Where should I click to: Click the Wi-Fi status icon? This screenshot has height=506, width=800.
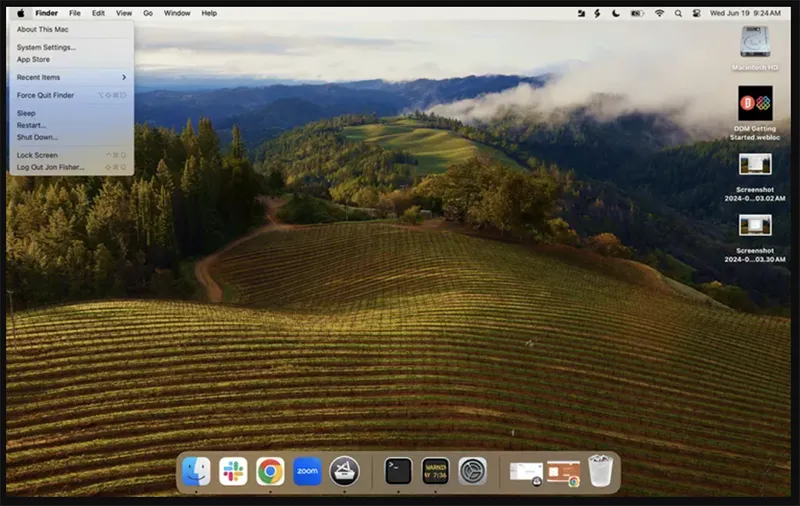[x=659, y=13]
